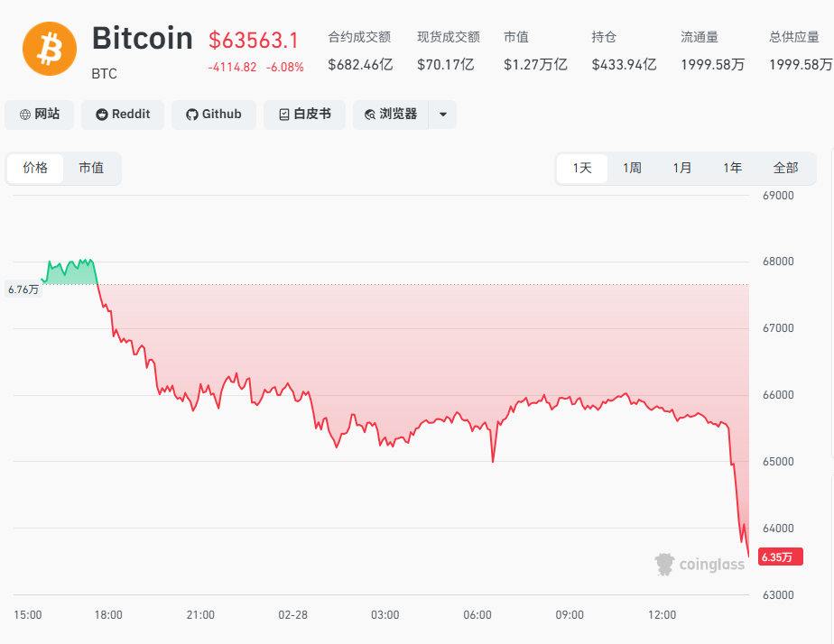Image resolution: width=834 pixels, height=644 pixels.
Task: Select the 1年 time range button
Action: (732, 168)
